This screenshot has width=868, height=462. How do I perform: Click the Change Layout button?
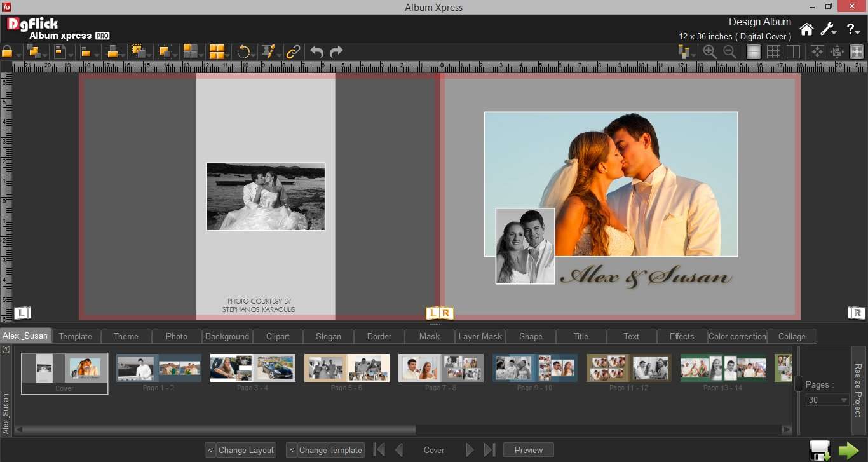[x=245, y=450]
